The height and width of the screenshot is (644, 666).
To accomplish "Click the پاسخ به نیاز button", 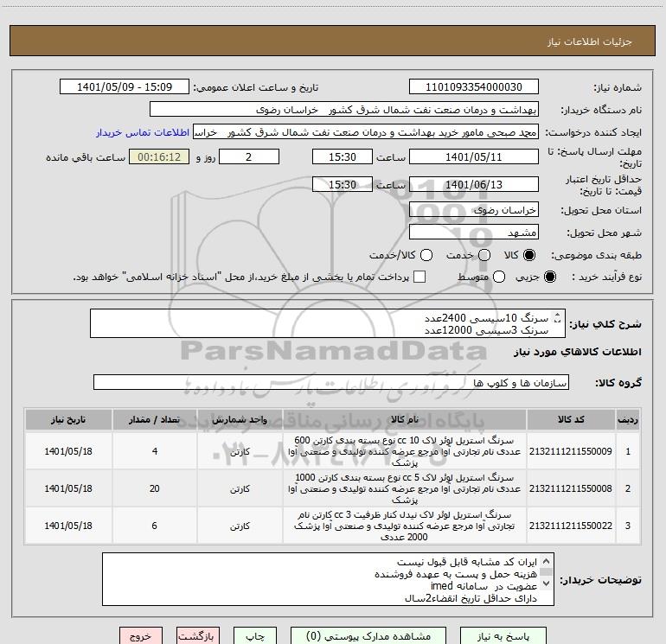I will pyautogui.click(x=503, y=636).
